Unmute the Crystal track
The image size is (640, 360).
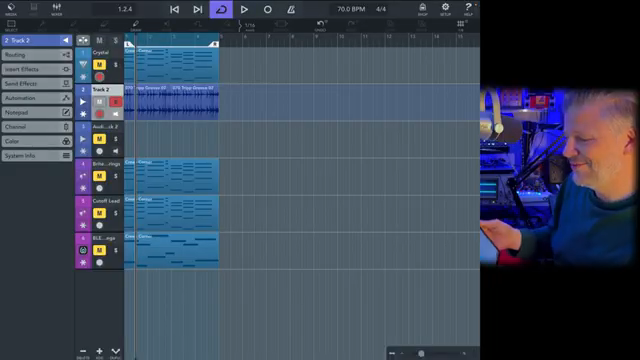99,64
